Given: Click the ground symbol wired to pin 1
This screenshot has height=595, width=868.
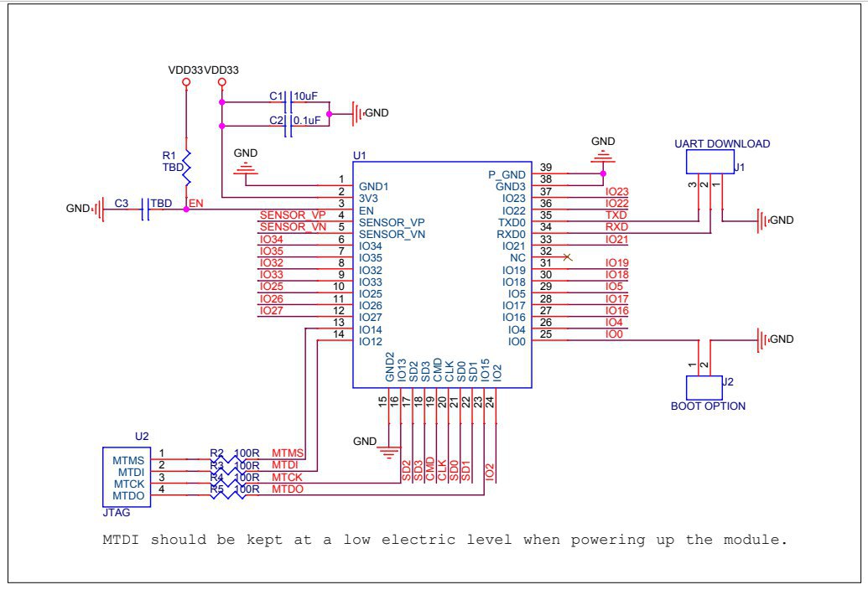Looking at the screenshot, I should coord(245,168).
